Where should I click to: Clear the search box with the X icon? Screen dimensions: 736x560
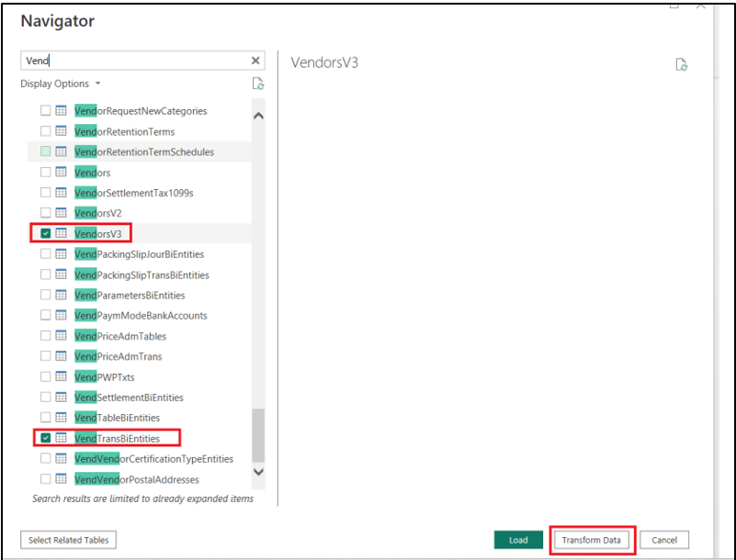click(x=255, y=61)
